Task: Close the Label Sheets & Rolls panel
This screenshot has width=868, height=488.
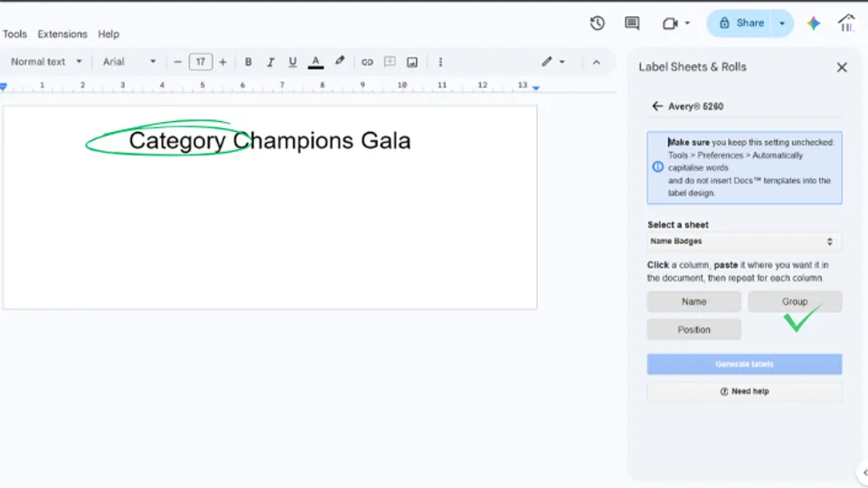Action: tap(842, 68)
